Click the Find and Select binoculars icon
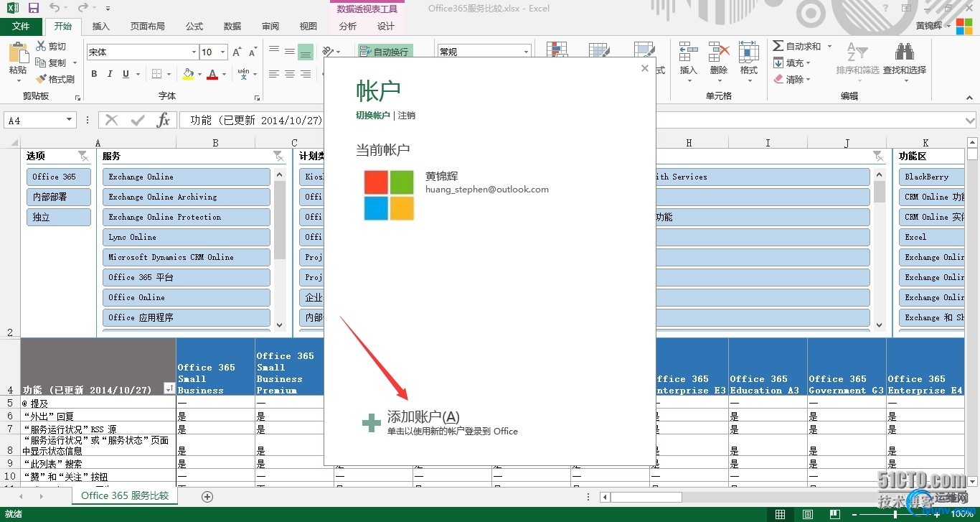980x522 pixels. [904, 52]
